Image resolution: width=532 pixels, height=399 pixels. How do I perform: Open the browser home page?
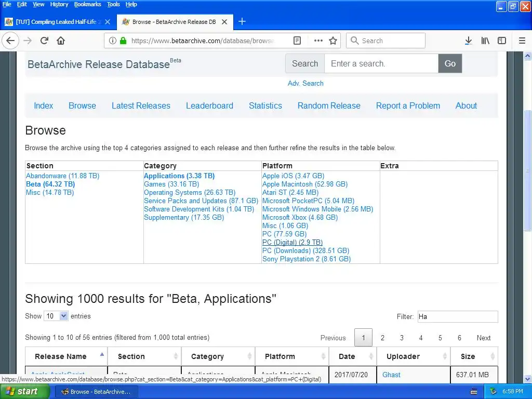pyautogui.click(x=61, y=41)
